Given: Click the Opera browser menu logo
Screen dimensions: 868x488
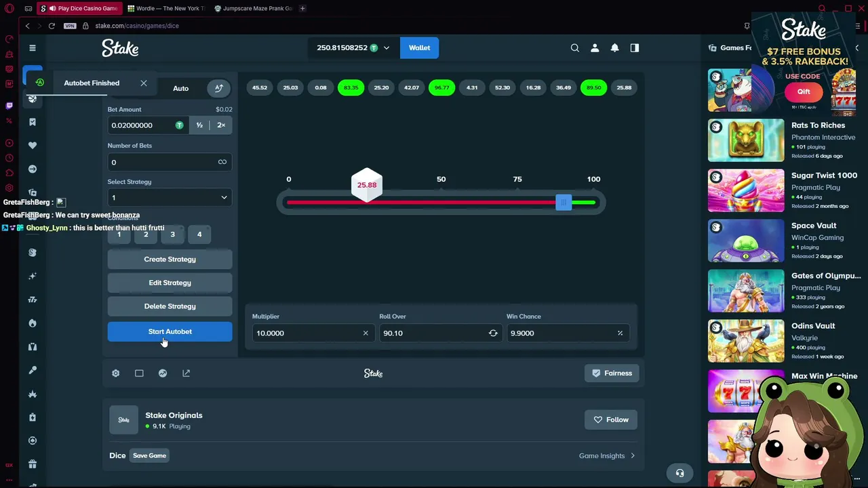Looking at the screenshot, I should (9, 9).
